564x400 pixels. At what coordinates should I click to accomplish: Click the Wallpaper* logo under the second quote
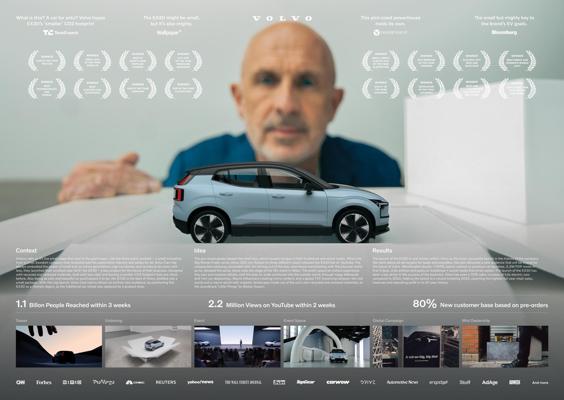pyautogui.click(x=169, y=32)
